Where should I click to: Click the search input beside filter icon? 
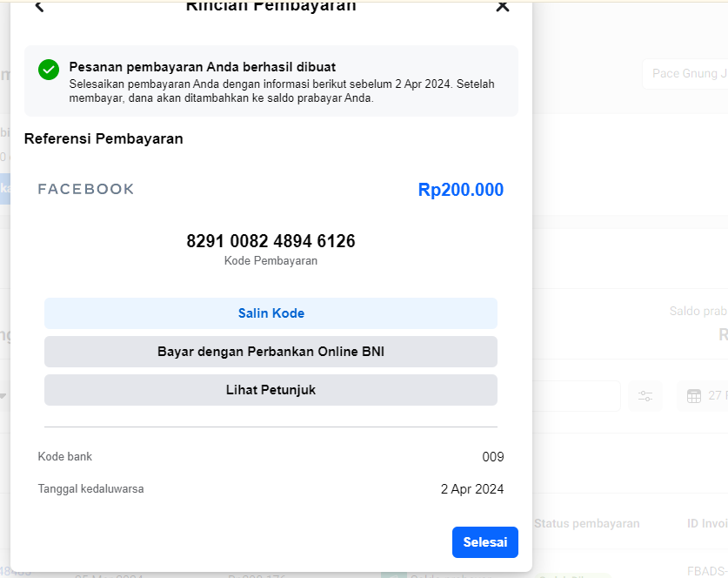pos(578,396)
